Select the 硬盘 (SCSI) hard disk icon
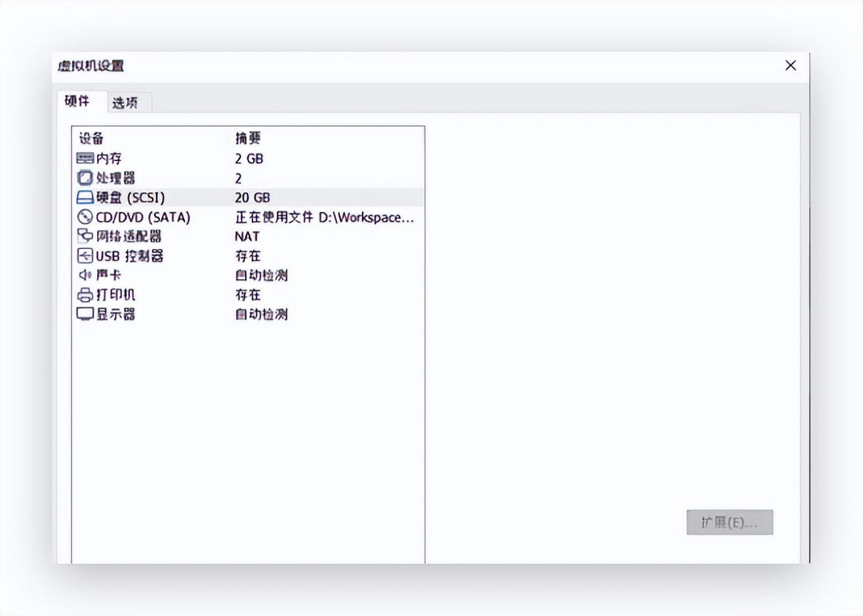 (85, 197)
